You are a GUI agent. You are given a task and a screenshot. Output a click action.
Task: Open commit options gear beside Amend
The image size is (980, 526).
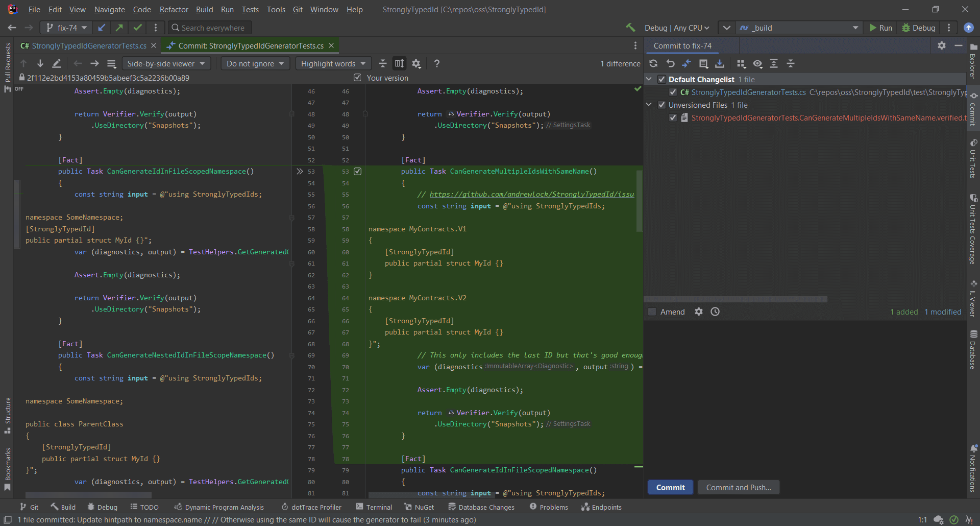(699, 312)
